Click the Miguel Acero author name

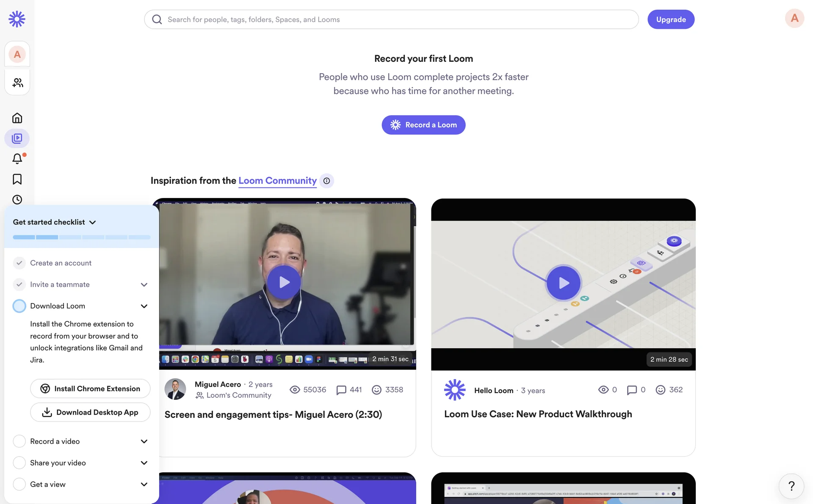218,384
